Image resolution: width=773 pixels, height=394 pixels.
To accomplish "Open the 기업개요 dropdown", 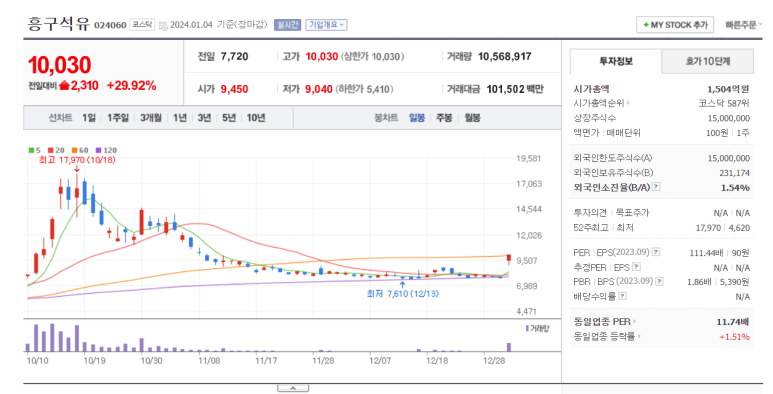I will pyautogui.click(x=326, y=25).
